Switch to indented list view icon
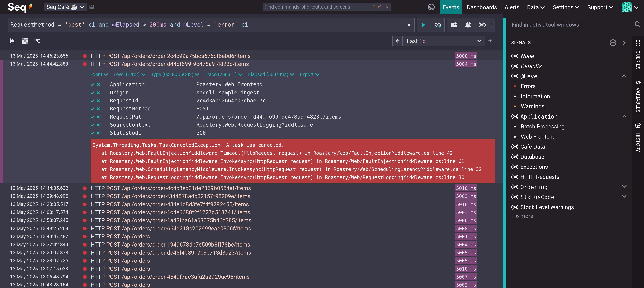The image size is (644, 288). click(x=37, y=41)
